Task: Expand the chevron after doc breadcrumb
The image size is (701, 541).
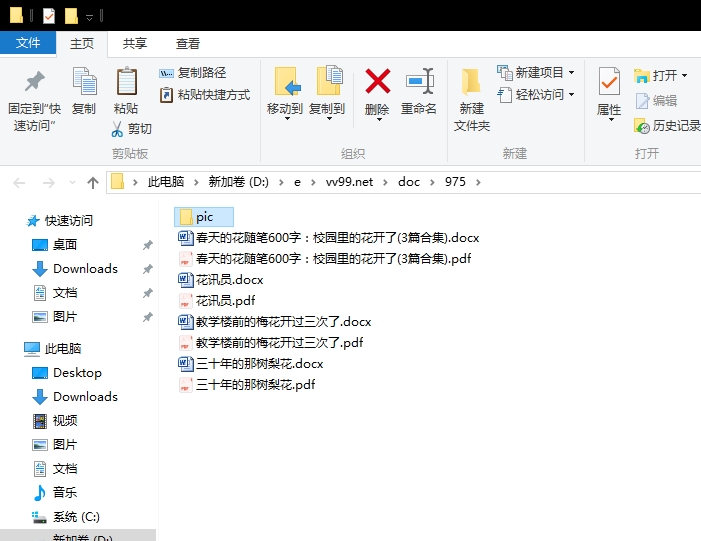Action: pos(432,182)
